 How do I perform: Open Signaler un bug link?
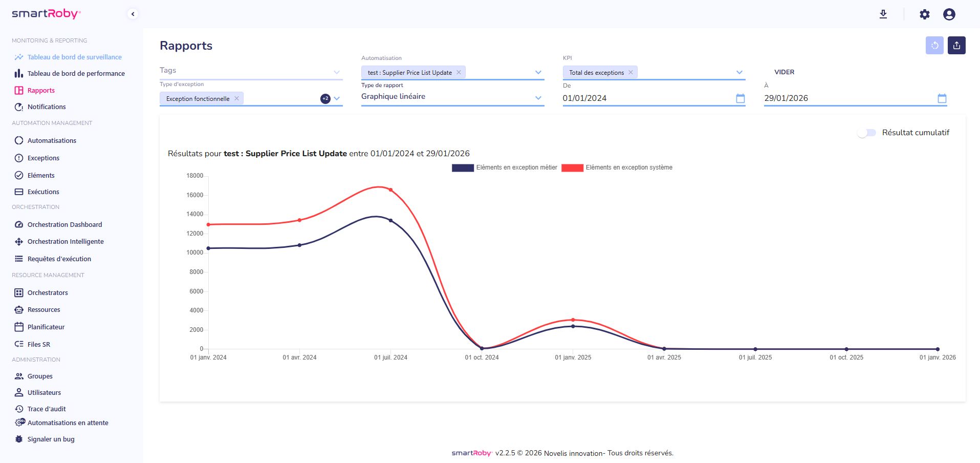coord(51,439)
